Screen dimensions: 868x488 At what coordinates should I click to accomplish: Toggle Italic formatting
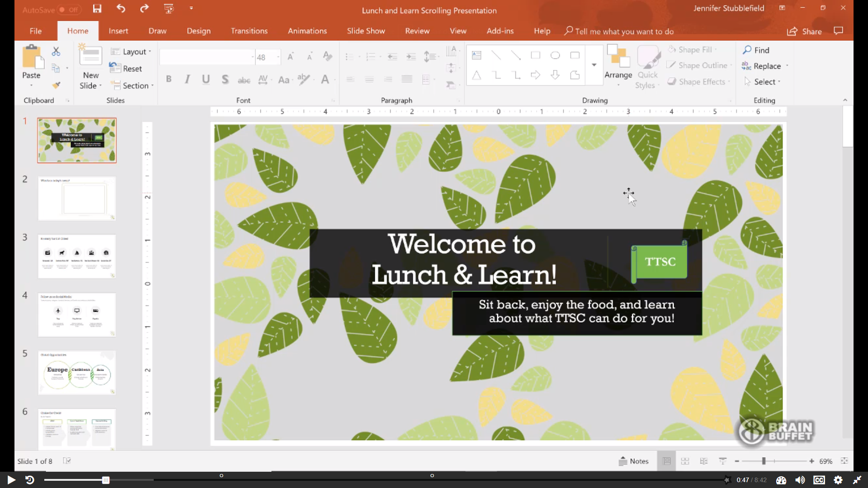(x=187, y=79)
